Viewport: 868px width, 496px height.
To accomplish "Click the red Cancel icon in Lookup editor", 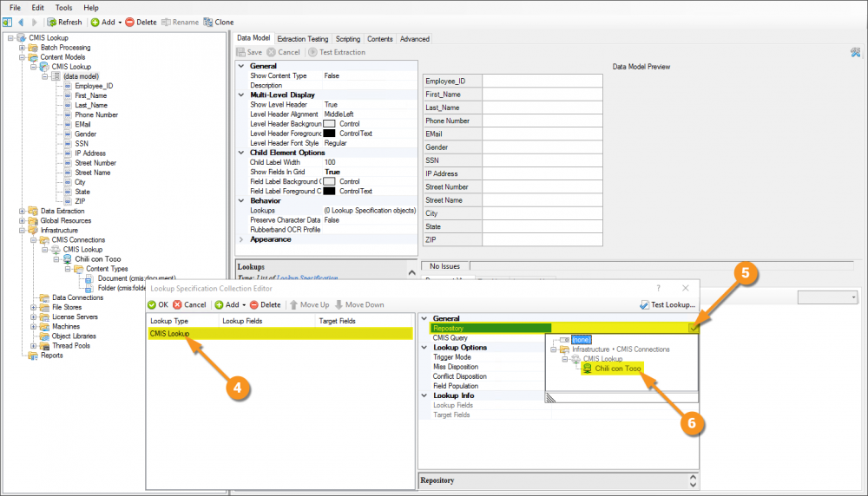I will [x=177, y=304].
